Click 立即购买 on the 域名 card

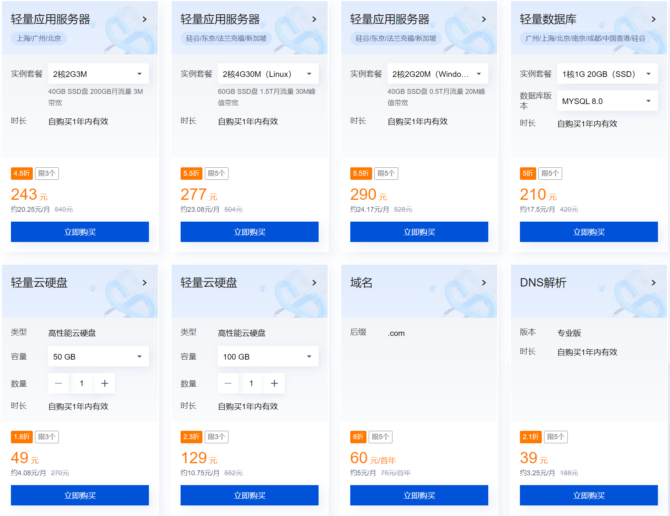419,495
